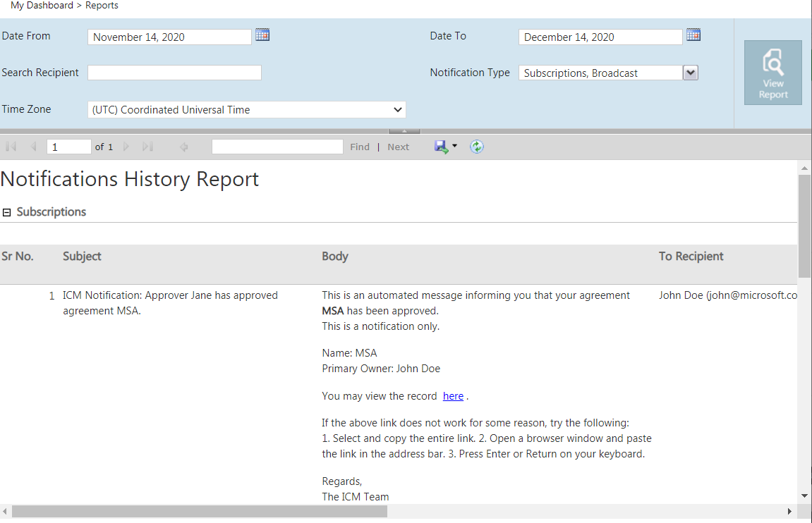Open the Date From calendar picker
The width and height of the screenshot is (812, 523).
pyautogui.click(x=262, y=35)
